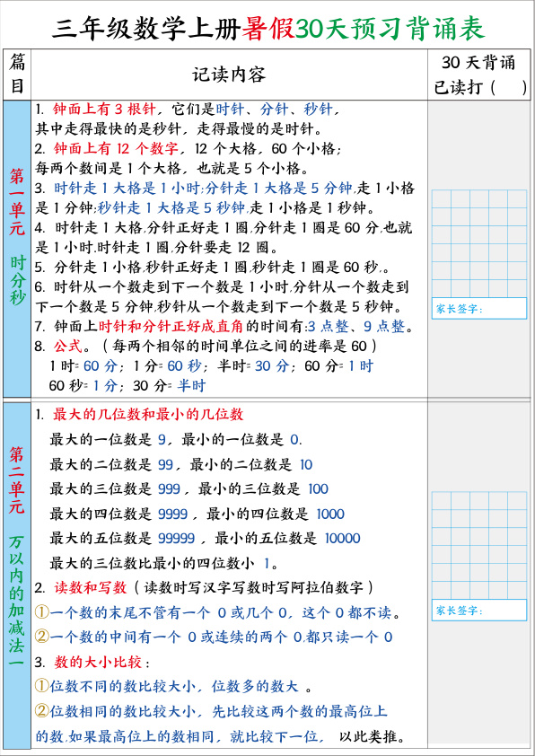This screenshot has width=535, height=756.
Task: Click the red 公式 heading
Action: point(68,347)
